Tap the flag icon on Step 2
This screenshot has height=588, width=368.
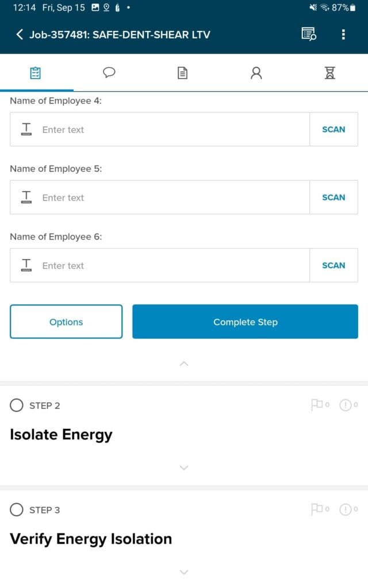317,405
